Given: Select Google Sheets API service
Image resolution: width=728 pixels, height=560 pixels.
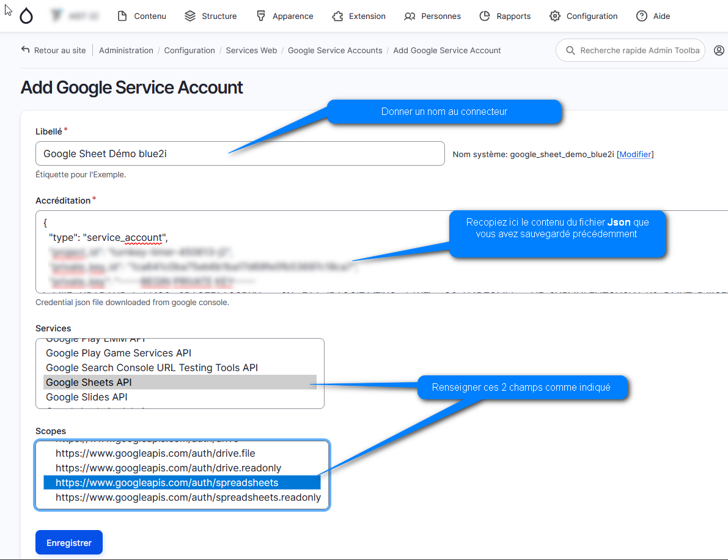Looking at the screenshot, I should (x=180, y=382).
